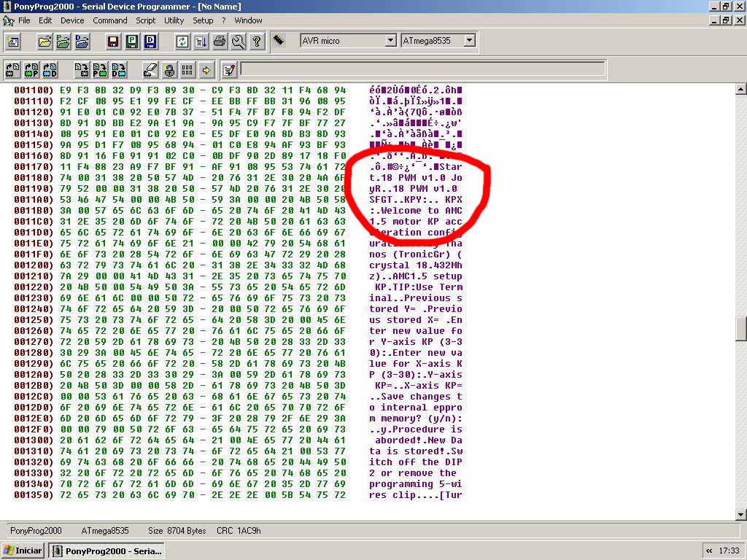Click the address 001350) in the hex dump
This screenshot has width=747, height=560.
(x=34, y=495)
